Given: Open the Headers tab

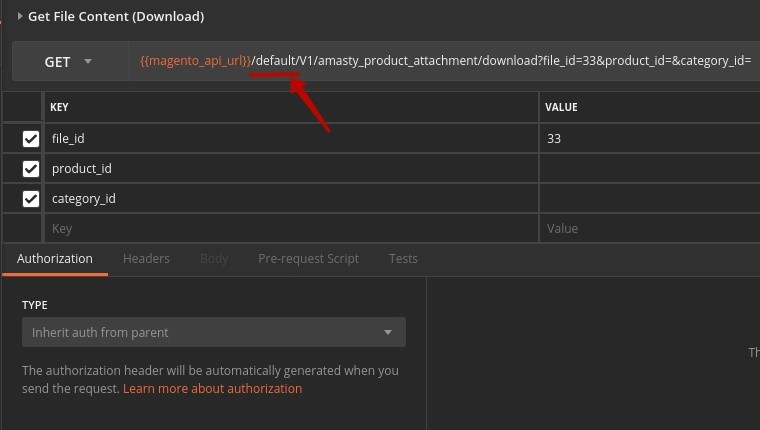Looking at the screenshot, I should tap(146, 258).
